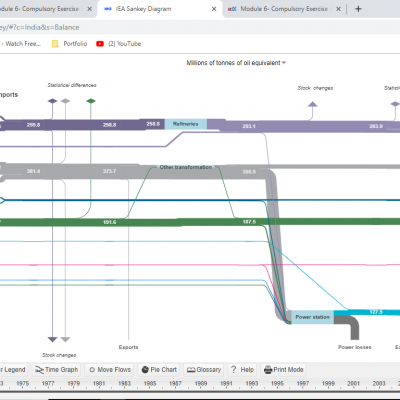Click the 187.5 green flow value
The image size is (400, 400).
(x=249, y=222)
